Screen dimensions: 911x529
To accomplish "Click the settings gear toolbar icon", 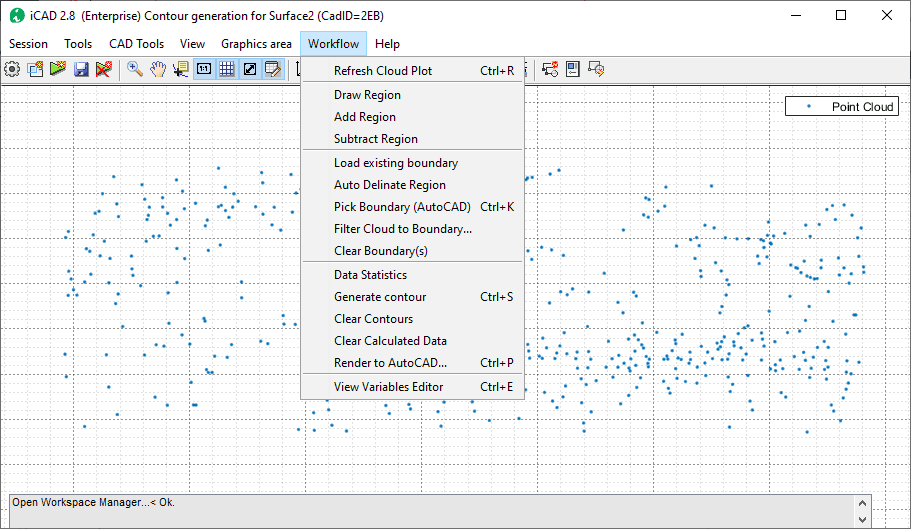I will [12, 69].
